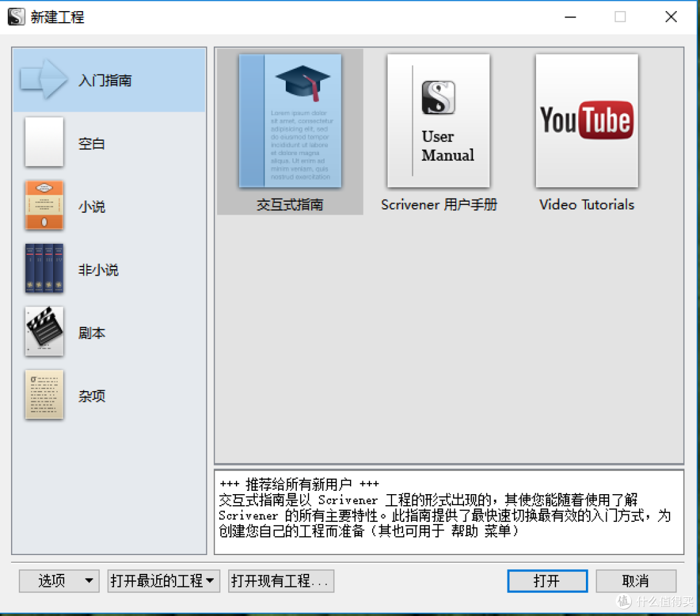Click the 剧本 clapperboard icon
This screenshot has height=616, width=700.
(x=44, y=331)
